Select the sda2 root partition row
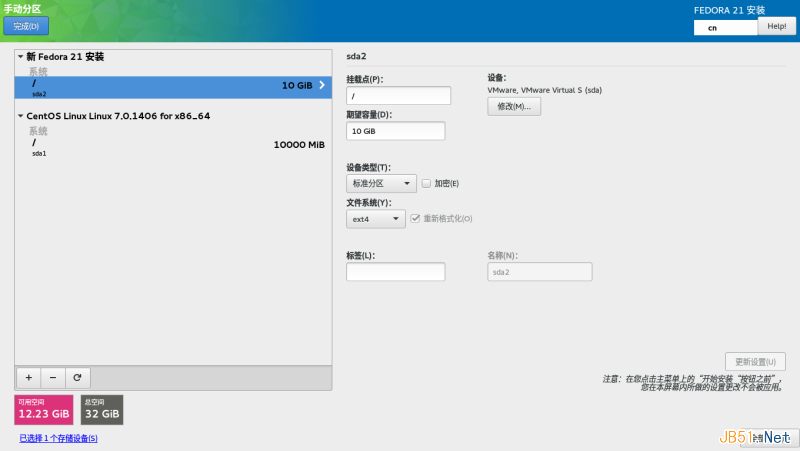 point(173,87)
